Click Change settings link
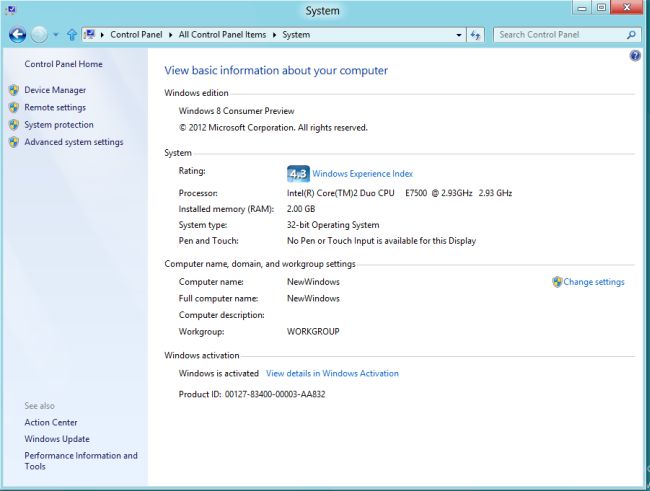 coord(594,282)
